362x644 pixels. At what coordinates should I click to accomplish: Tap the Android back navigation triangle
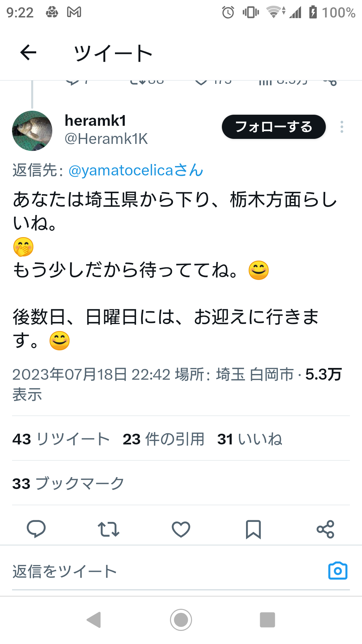click(x=94, y=620)
